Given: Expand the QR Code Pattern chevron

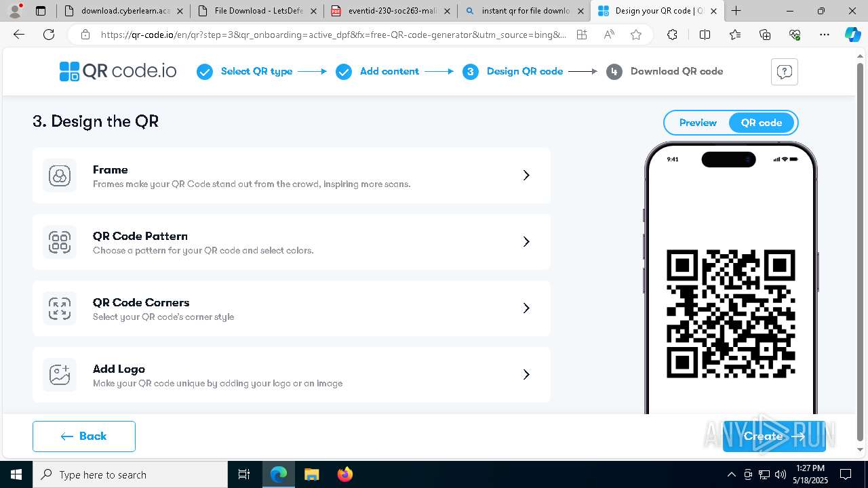Looking at the screenshot, I should [x=526, y=242].
